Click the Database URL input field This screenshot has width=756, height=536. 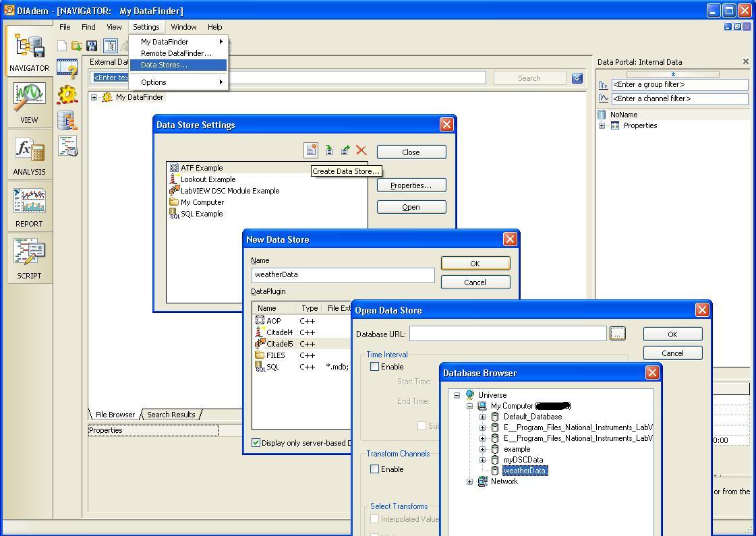tap(508, 334)
